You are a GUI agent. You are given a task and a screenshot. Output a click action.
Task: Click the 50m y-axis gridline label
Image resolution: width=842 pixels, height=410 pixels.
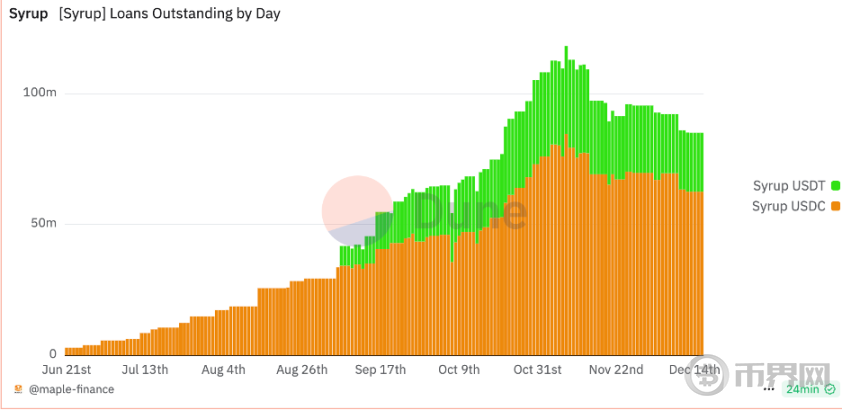click(x=43, y=223)
